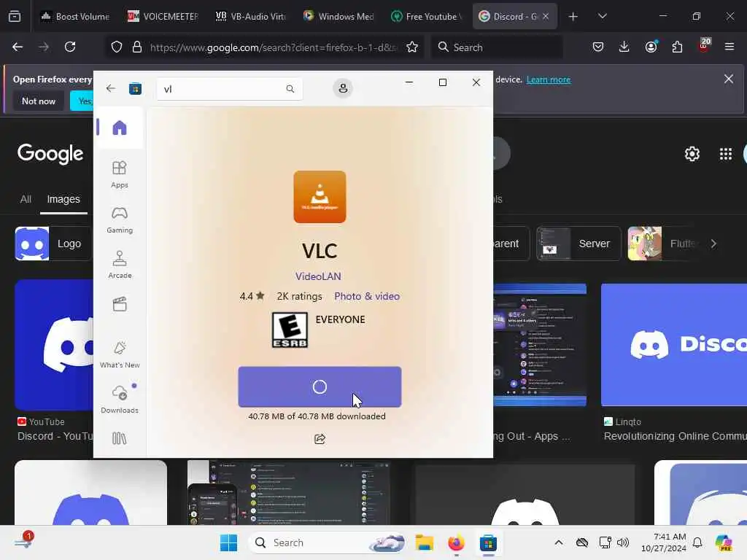747x560 pixels.
Task: Click the uBlock extension icon with badge 20
Action: 704,46
